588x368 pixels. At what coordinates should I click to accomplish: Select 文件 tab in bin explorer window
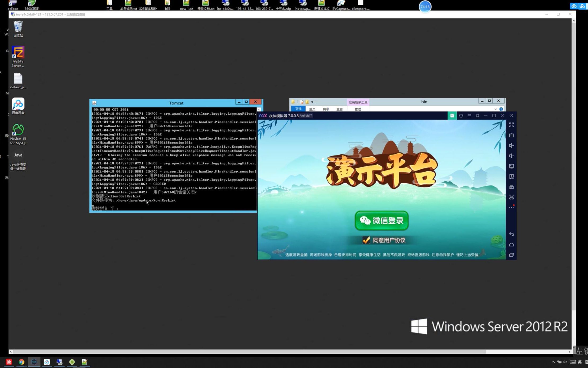tap(298, 109)
